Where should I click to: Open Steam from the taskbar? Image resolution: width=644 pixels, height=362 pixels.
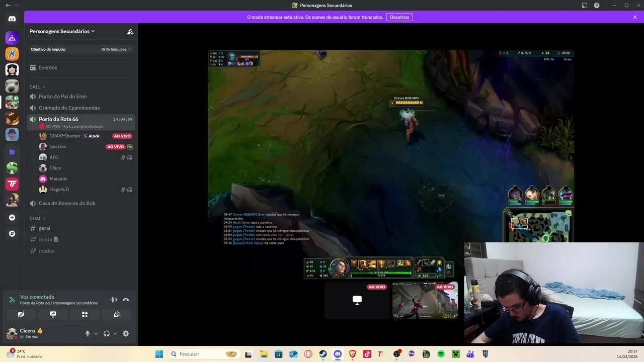point(323,354)
